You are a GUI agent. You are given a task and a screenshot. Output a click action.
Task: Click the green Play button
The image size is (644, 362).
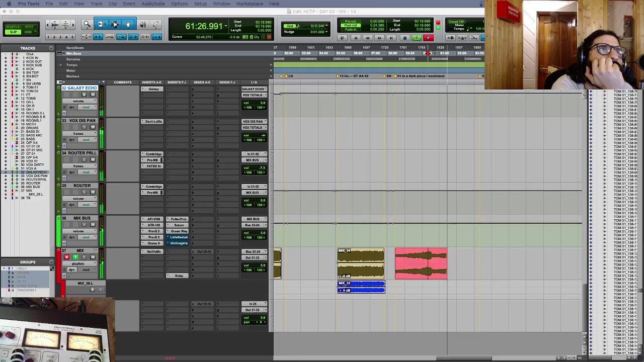coord(417,38)
